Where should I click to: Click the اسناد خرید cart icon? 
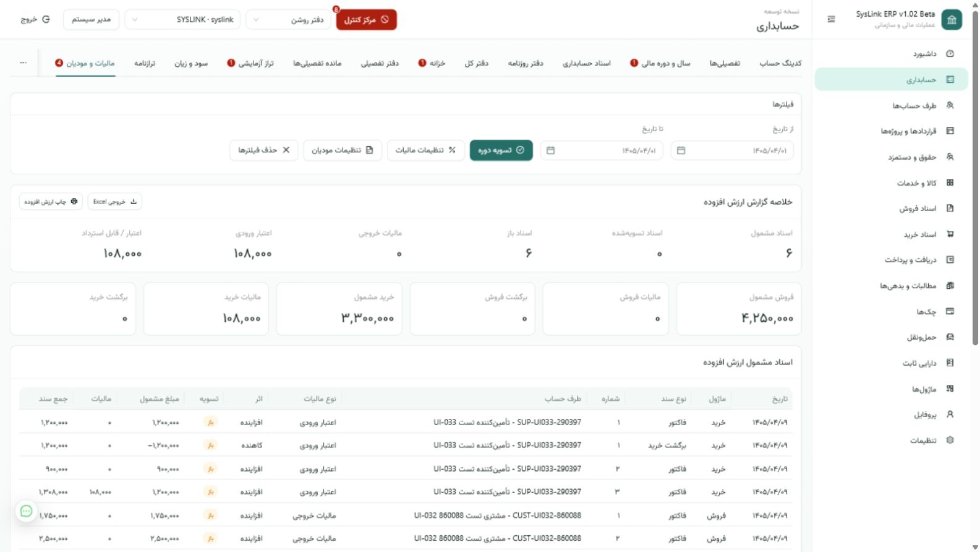[950, 235]
